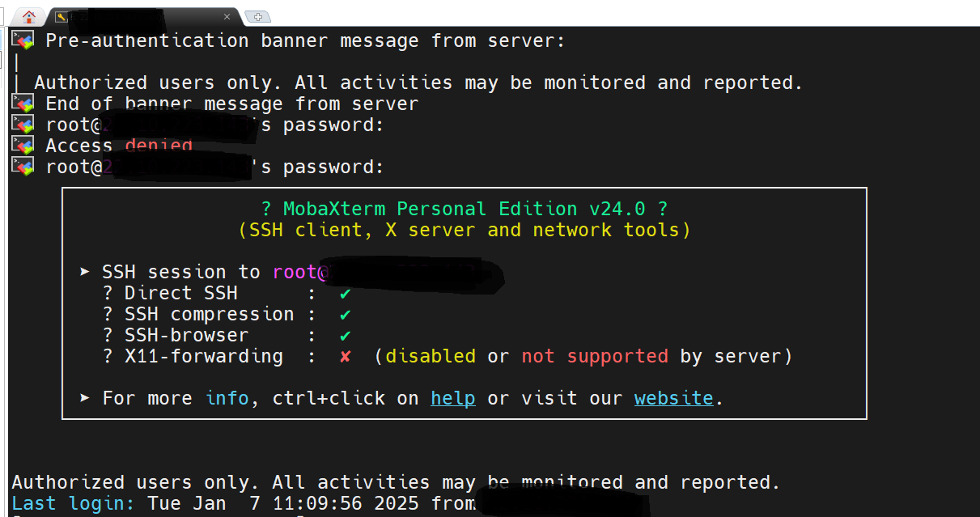Click the 'SSH-browser' label
Viewport: 980px width, 517px height.
[186, 335]
